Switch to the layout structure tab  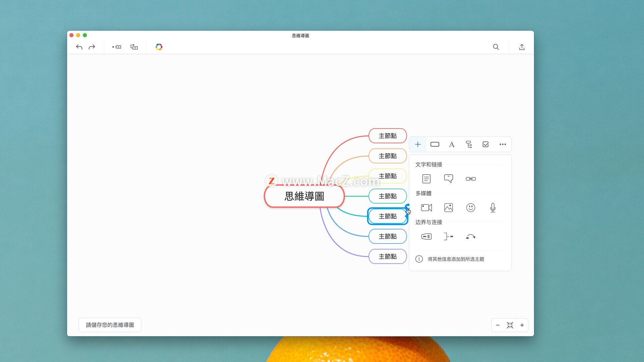click(x=469, y=144)
